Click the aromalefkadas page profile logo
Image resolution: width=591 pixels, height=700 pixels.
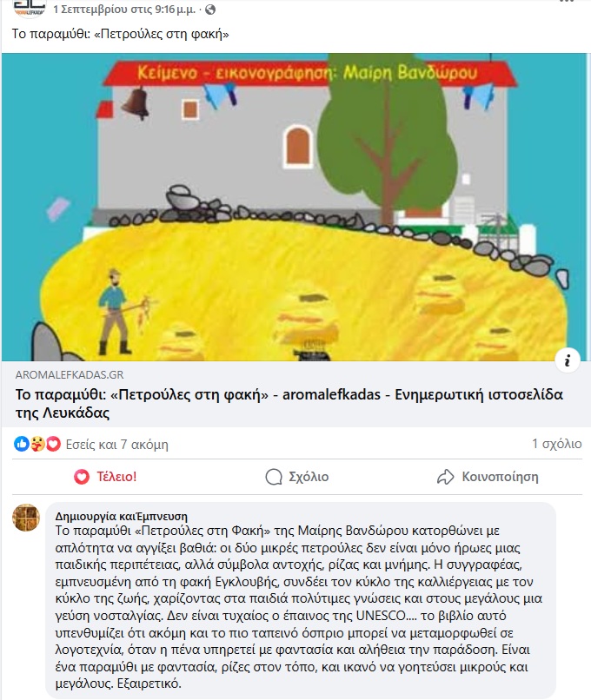(29, 8)
